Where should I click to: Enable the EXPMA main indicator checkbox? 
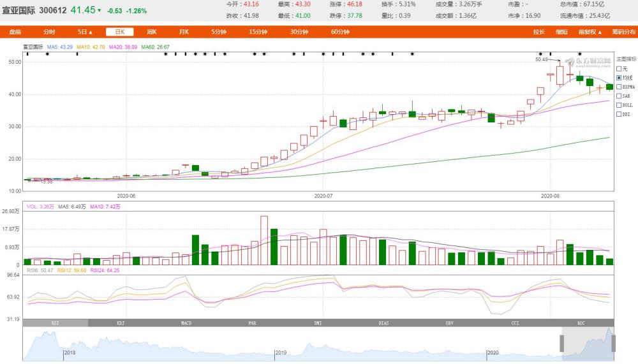point(619,87)
